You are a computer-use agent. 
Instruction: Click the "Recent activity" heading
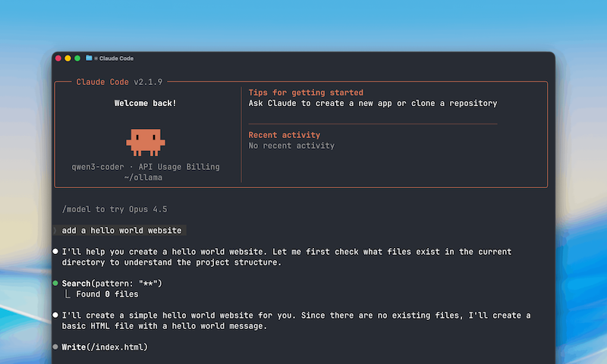pyautogui.click(x=285, y=135)
